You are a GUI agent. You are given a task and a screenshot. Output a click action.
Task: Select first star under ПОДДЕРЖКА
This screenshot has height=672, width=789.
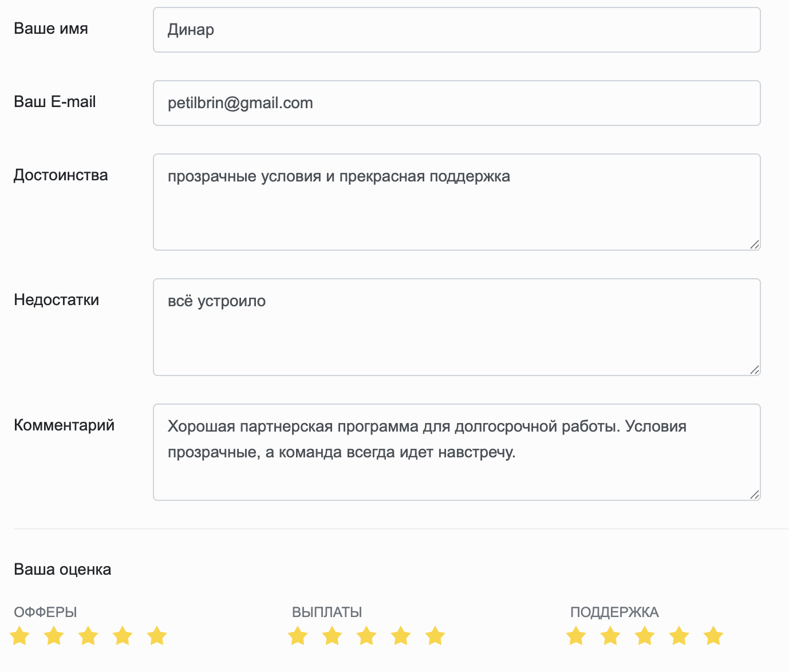coord(576,635)
